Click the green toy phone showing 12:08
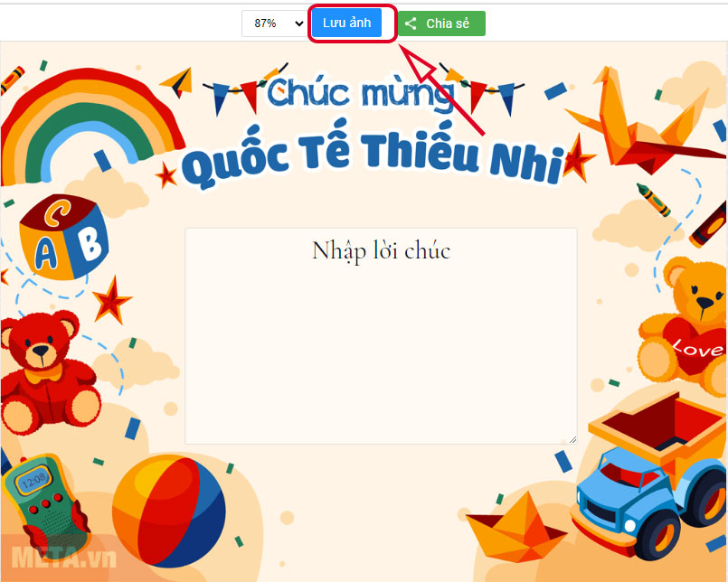The width and height of the screenshot is (728, 582). (x=45, y=502)
